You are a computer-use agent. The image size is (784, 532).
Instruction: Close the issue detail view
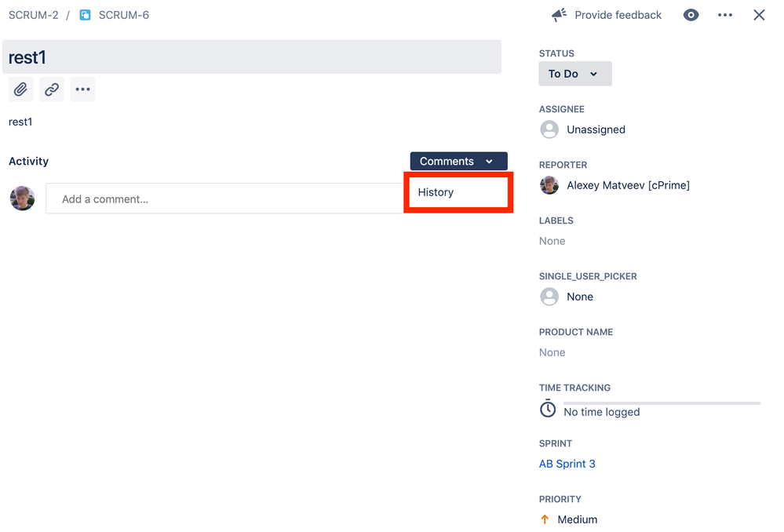pyautogui.click(x=759, y=15)
